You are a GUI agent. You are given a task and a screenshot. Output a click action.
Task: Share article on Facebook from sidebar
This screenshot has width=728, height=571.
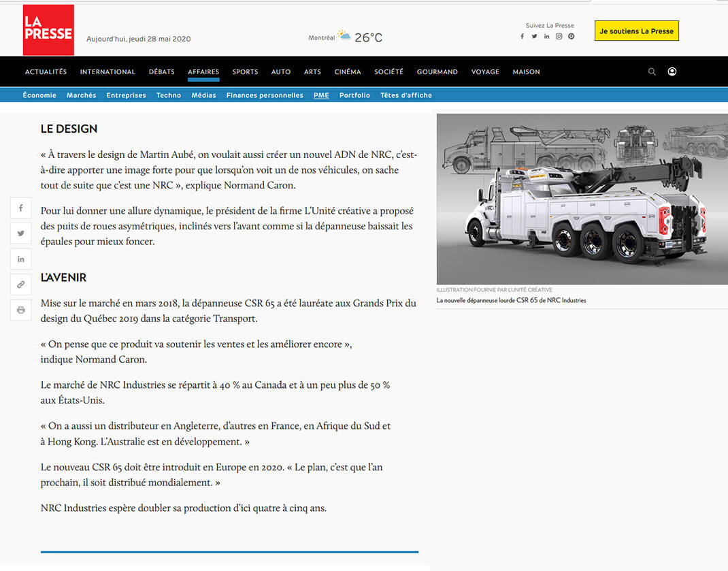[x=21, y=208]
